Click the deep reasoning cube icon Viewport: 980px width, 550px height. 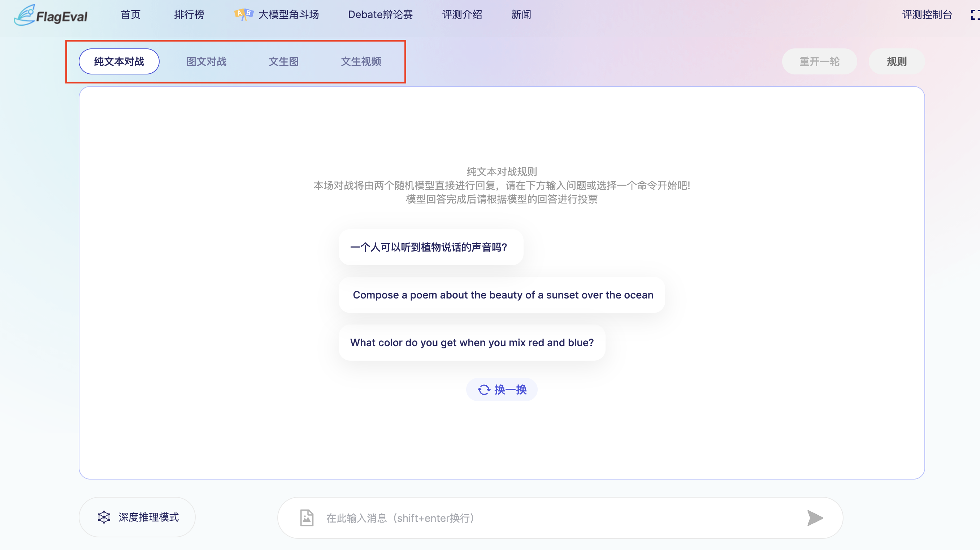(104, 517)
